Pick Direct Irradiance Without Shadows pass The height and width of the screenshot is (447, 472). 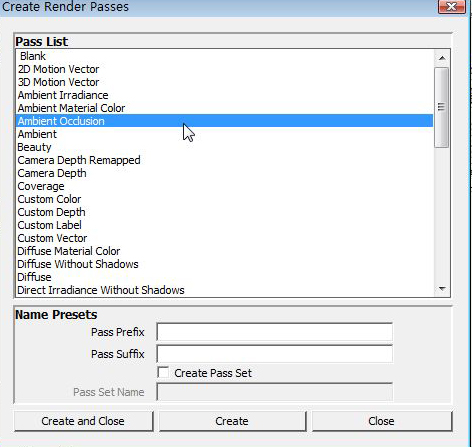click(x=224, y=290)
